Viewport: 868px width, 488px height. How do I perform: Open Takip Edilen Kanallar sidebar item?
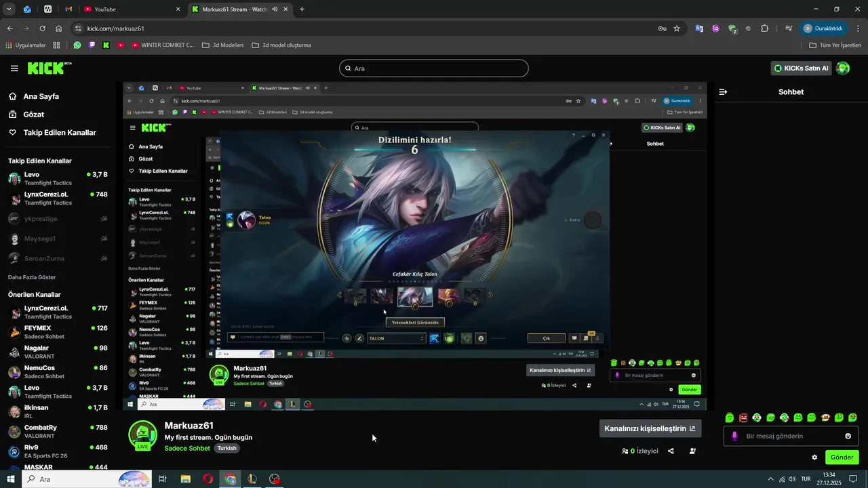[60, 133]
